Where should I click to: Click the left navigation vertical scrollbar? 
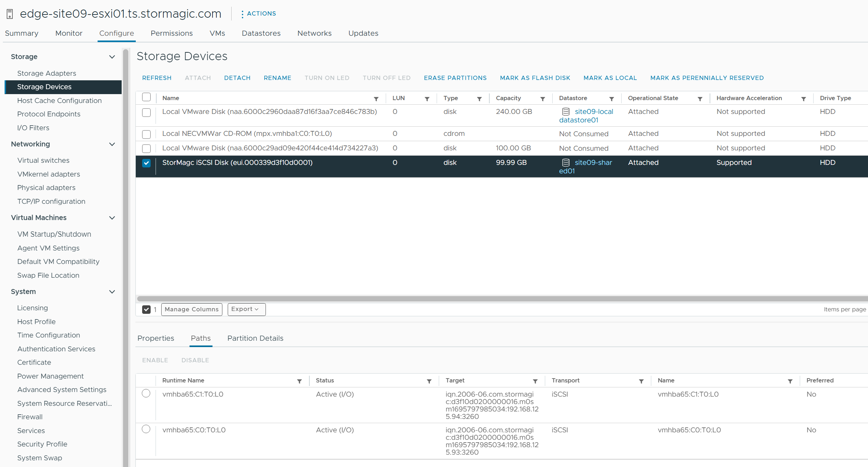(126, 258)
